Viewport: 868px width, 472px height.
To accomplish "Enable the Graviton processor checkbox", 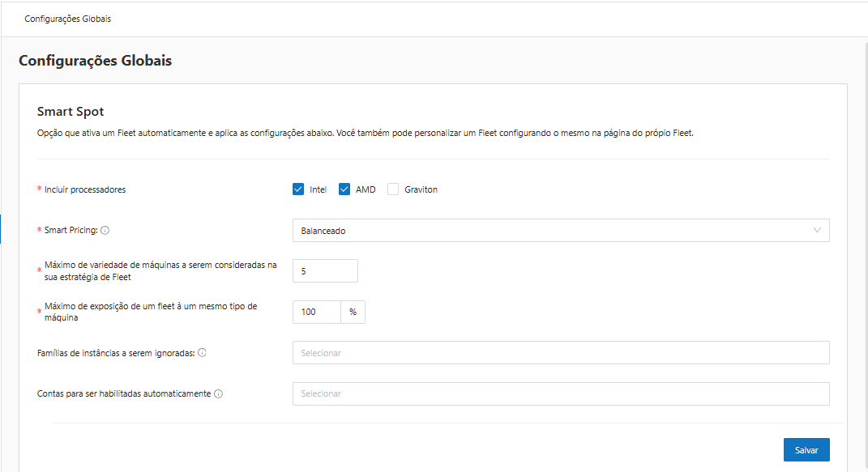I will pos(393,189).
